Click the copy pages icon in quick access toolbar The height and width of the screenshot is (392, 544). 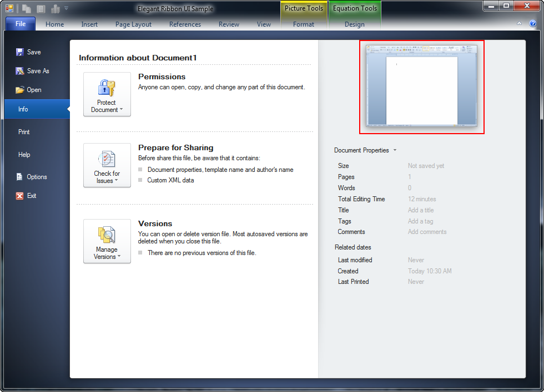click(27, 9)
